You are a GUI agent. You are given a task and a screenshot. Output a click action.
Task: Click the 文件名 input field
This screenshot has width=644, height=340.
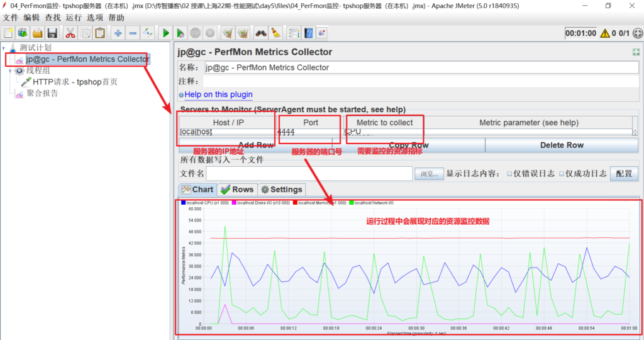click(x=309, y=174)
